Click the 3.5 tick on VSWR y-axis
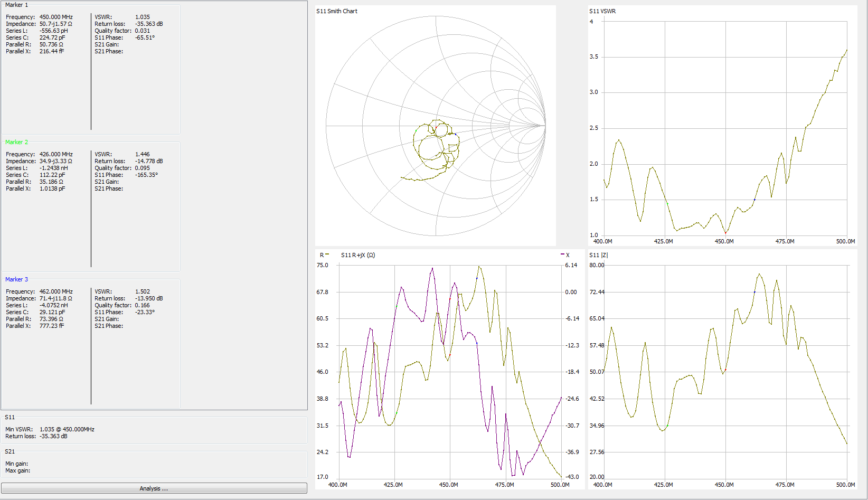 click(594, 56)
